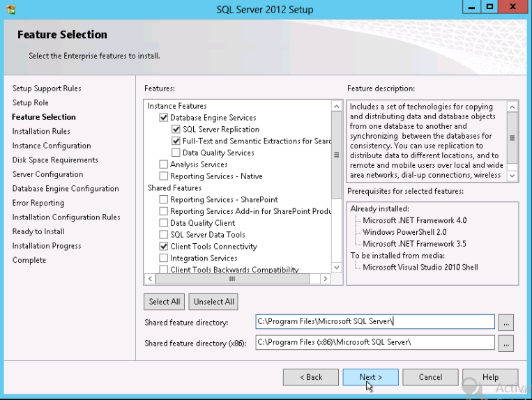
Task: Enable Analysis Services checkbox
Action: [164, 164]
